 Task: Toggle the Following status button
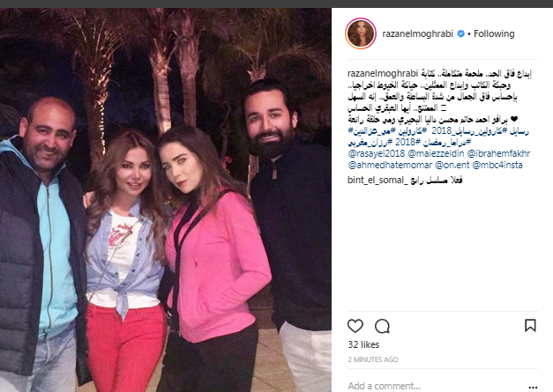[x=494, y=33]
